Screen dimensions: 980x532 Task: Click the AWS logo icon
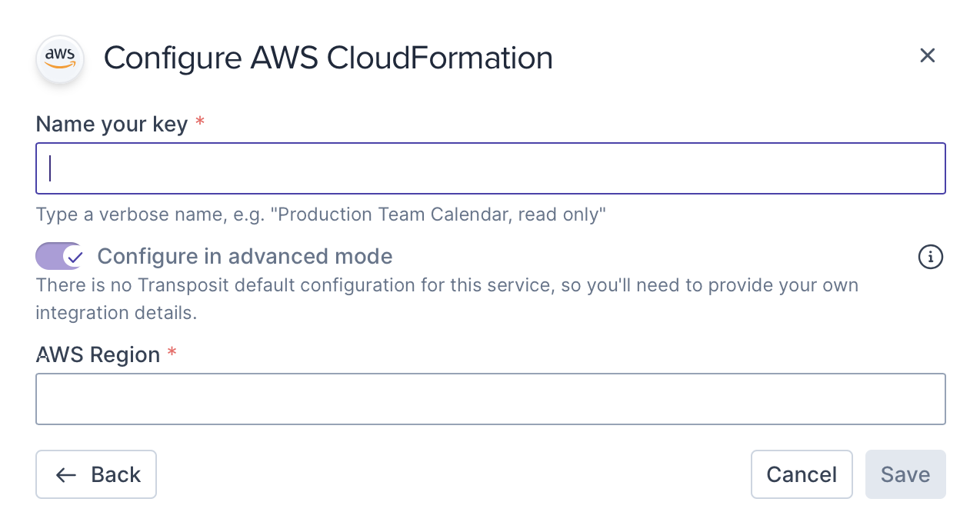pos(59,58)
